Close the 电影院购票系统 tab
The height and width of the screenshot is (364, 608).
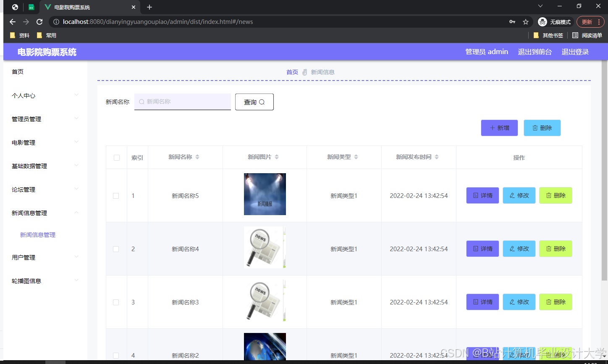134,7
